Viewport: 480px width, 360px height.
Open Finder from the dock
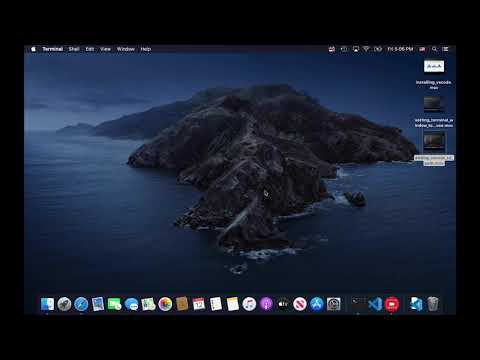(x=47, y=304)
